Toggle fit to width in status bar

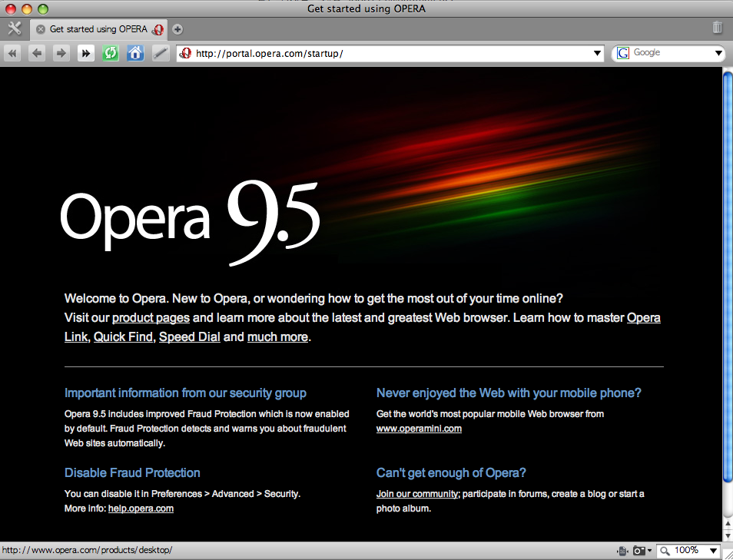(622, 551)
